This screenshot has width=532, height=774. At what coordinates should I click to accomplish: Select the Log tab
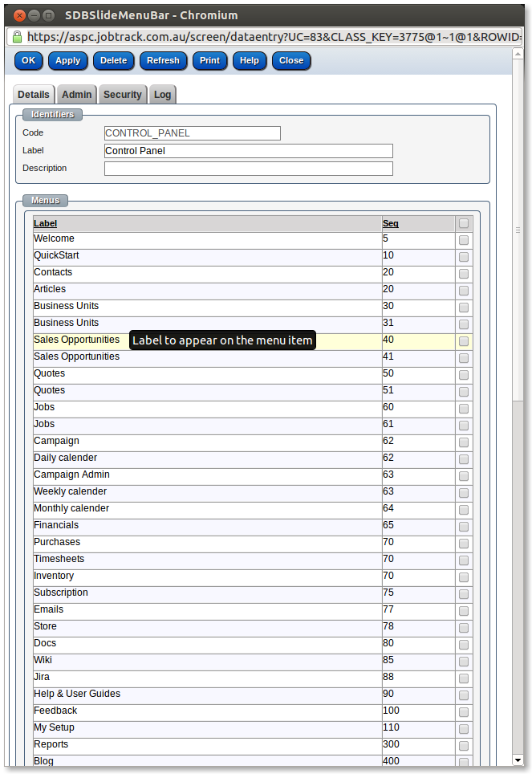(x=162, y=95)
